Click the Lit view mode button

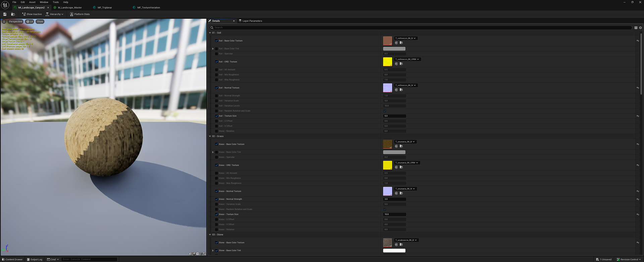(30, 21)
